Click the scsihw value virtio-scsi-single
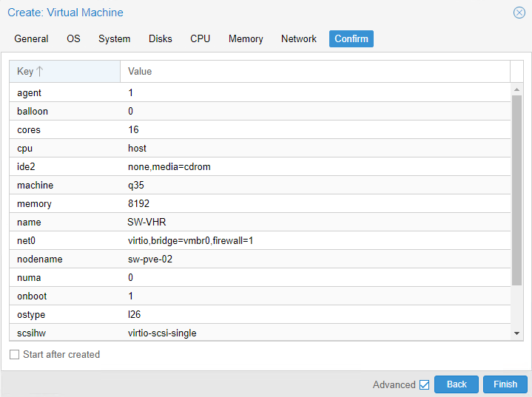 162,333
